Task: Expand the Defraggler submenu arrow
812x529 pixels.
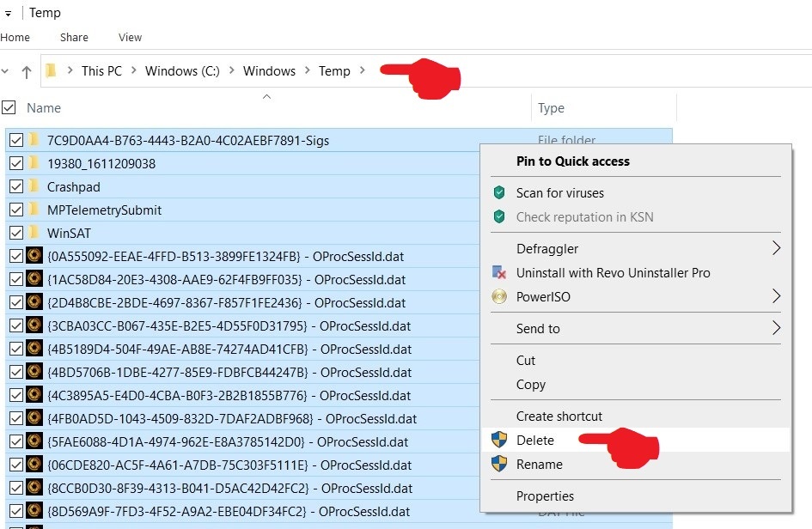Action: tap(776, 248)
